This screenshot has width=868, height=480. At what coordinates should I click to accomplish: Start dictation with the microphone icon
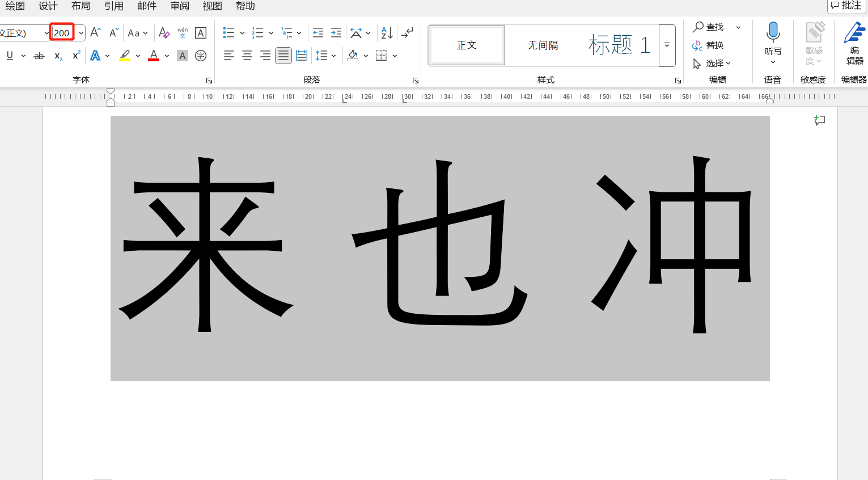click(773, 33)
